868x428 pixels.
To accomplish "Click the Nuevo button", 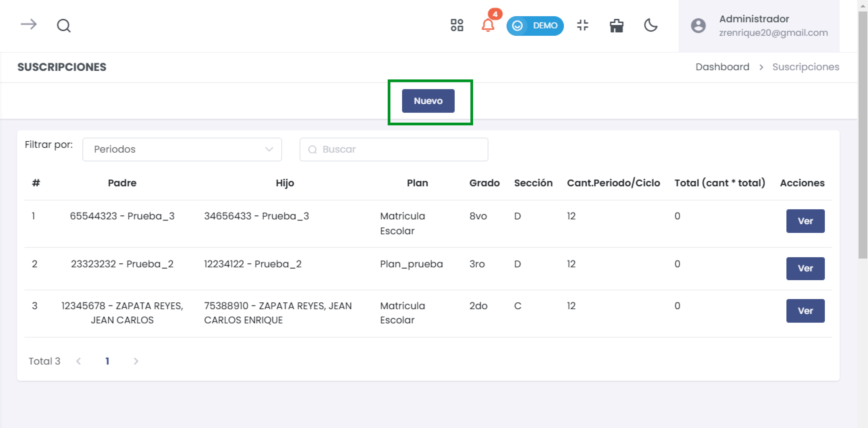I will coord(428,101).
